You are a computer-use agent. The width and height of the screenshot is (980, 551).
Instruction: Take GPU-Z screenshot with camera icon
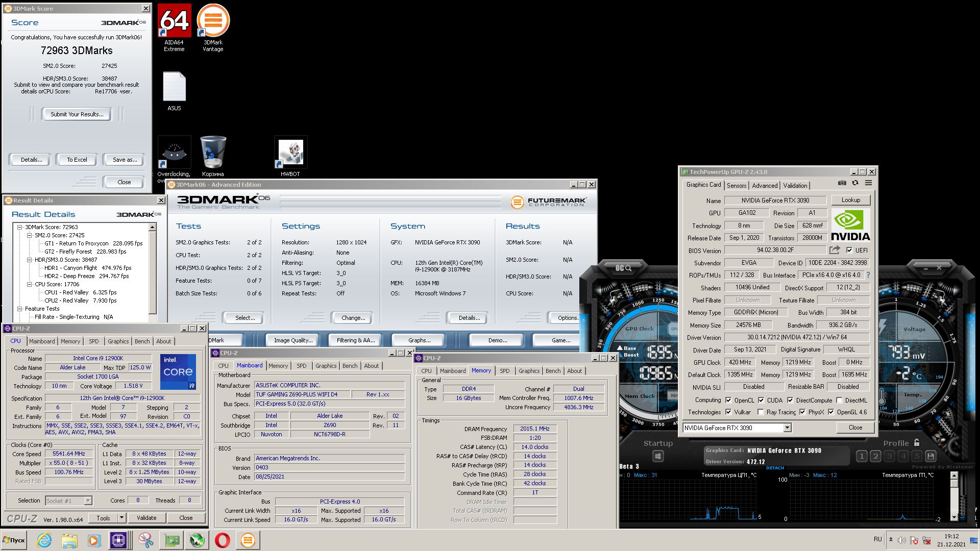[842, 183]
